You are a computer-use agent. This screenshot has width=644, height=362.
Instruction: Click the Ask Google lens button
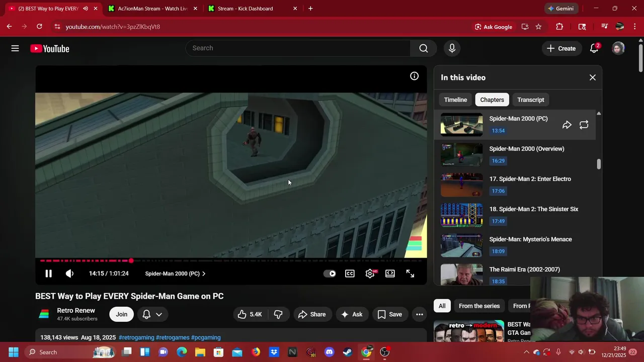click(x=494, y=27)
